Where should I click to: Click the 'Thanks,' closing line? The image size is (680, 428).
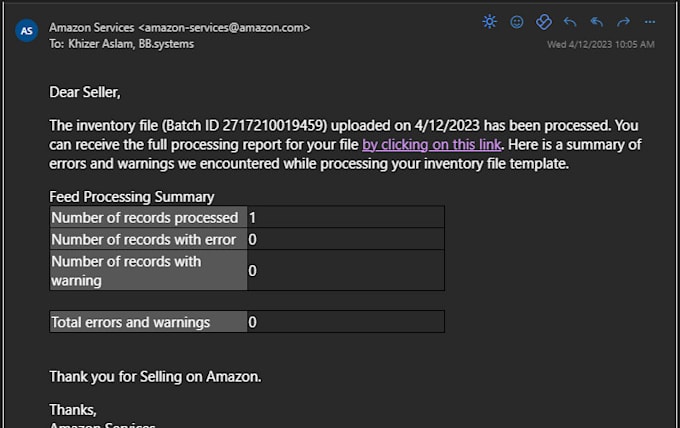click(73, 409)
